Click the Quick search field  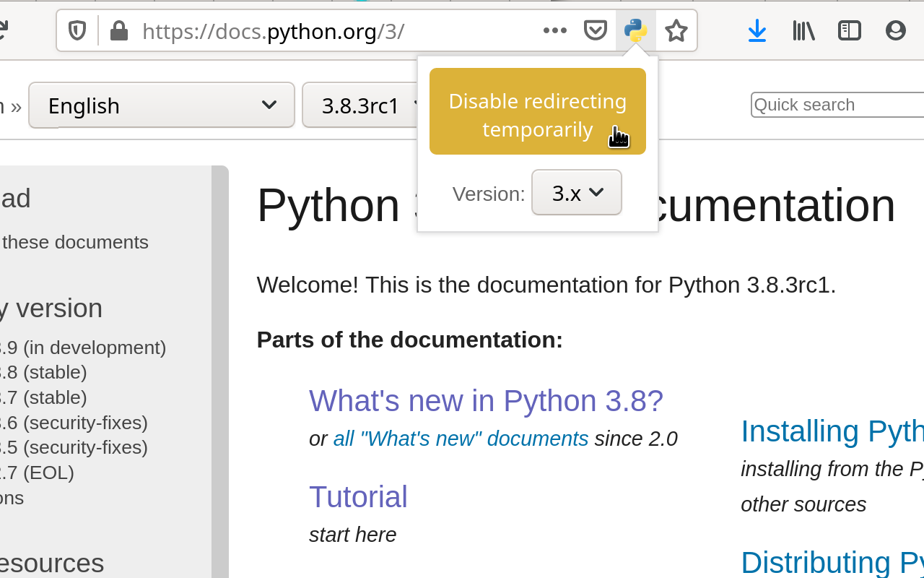coord(837,105)
